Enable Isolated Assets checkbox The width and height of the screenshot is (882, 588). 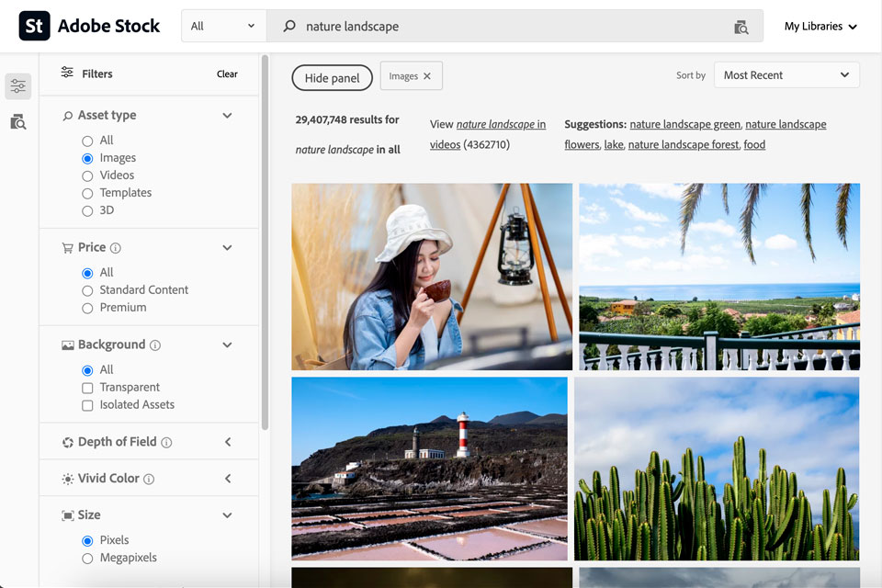pyautogui.click(x=87, y=406)
